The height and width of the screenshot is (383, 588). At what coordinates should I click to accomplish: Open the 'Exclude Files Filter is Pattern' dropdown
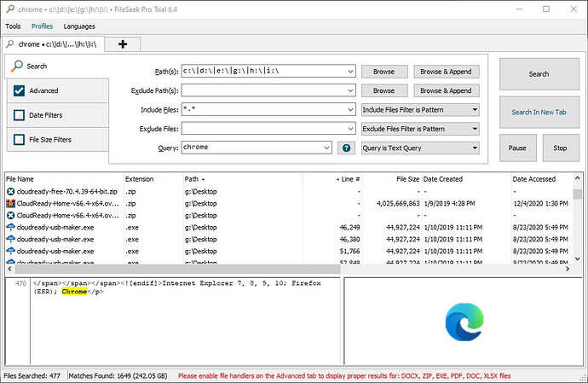pos(420,129)
